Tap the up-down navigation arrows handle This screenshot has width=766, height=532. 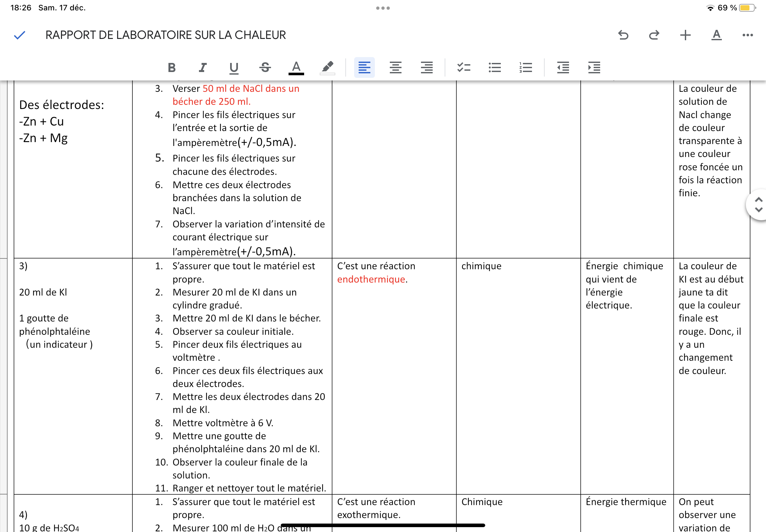(758, 205)
